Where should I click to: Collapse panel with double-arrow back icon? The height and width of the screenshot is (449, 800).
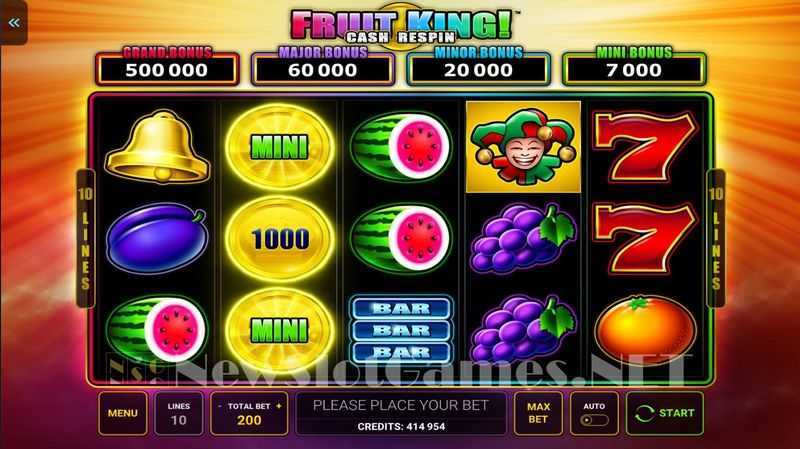(14, 23)
